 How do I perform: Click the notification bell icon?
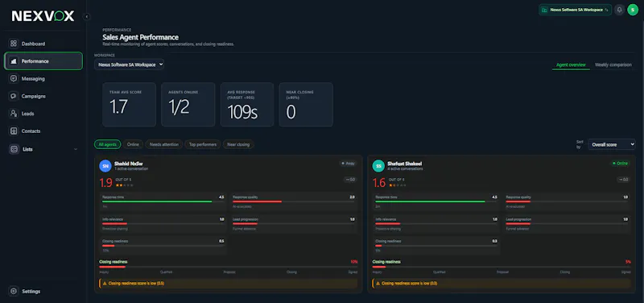click(x=619, y=10)
